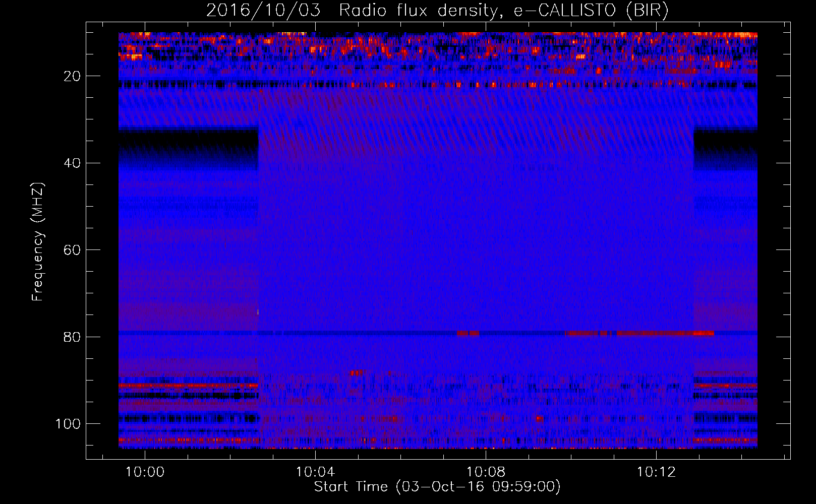Click the '10:04' time tick label
The height and width of the screenshot is (504, 816).
point(315,472)
